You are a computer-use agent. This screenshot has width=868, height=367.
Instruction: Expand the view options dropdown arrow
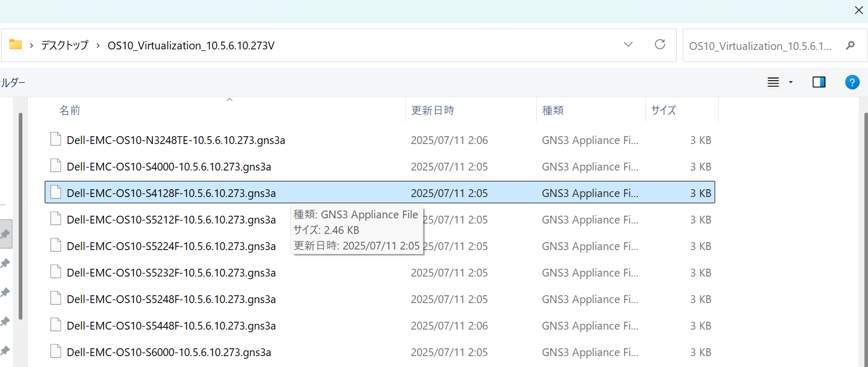[791, 82]
